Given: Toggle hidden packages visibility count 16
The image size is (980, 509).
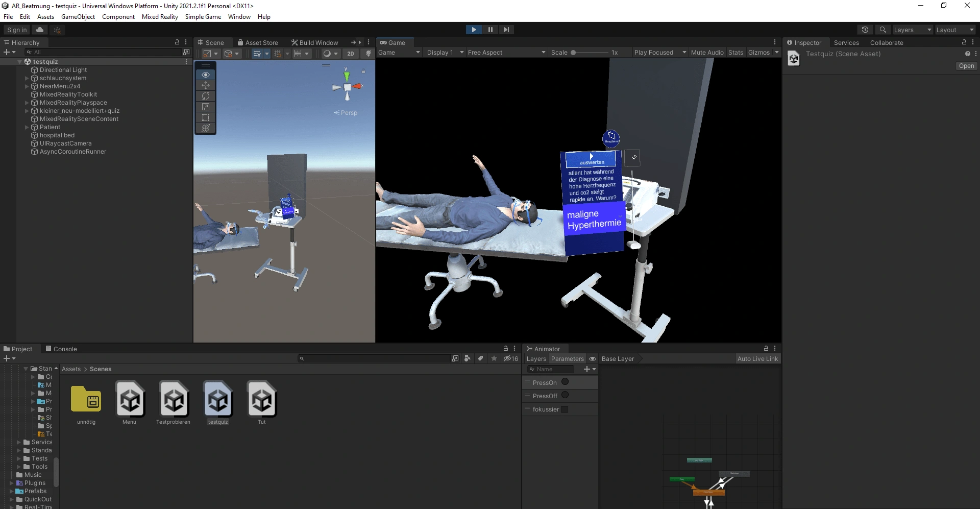Looking at the screenshot, I should coord(511,358).
